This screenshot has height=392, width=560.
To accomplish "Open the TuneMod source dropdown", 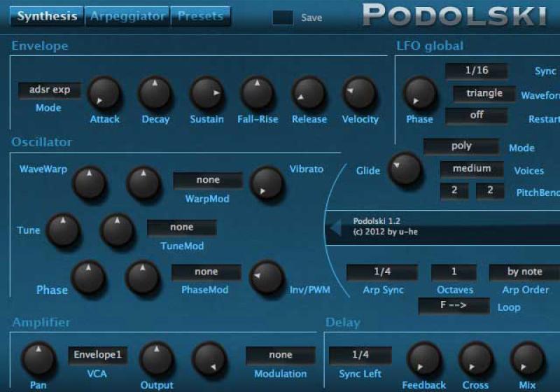I will 181,227.
